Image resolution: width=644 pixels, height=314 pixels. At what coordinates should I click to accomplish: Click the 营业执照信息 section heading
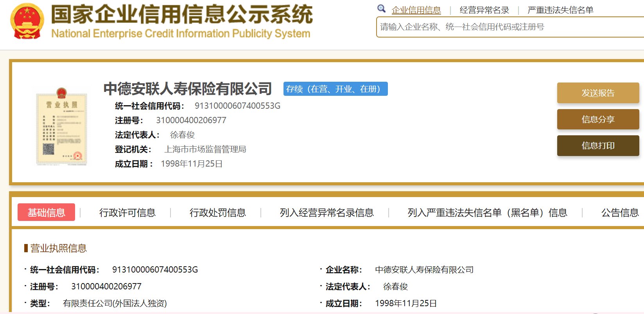pos(58,248)
